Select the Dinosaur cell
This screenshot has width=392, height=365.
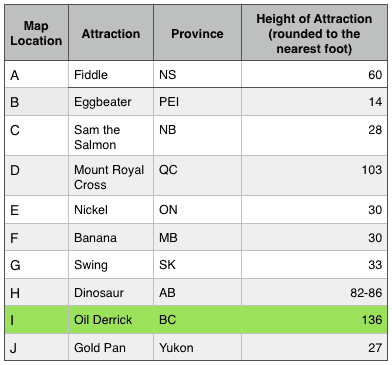[x=111, y=293]
